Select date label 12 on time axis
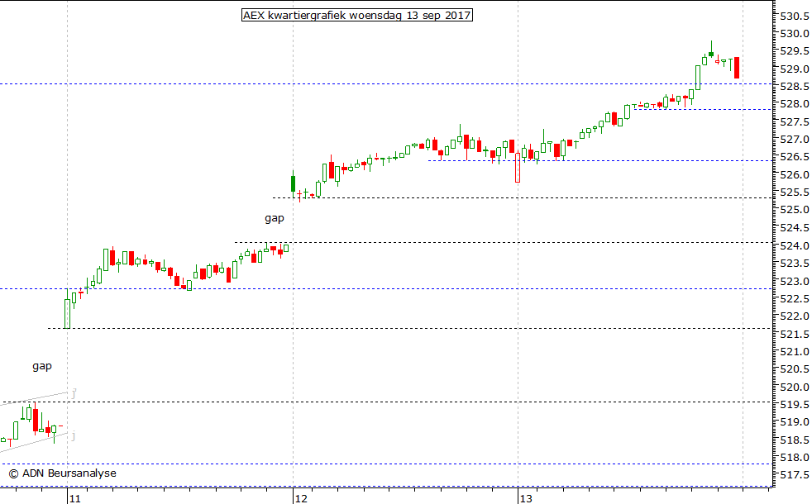Viewport: 812px width, 504px height. [301, 499]
